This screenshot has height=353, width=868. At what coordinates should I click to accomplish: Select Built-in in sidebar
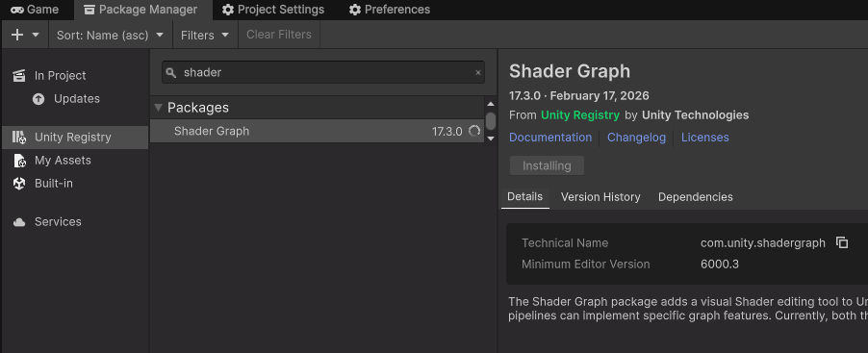coord(75,183)
